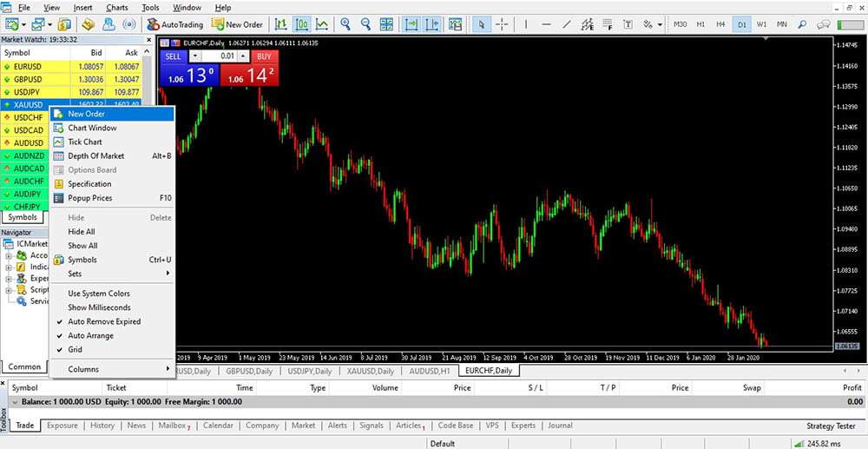Image resolution: width=868 pixels, height=449 pixels.
Task: Toggle the AutoTrading button
Action: [x=175, y=24]
